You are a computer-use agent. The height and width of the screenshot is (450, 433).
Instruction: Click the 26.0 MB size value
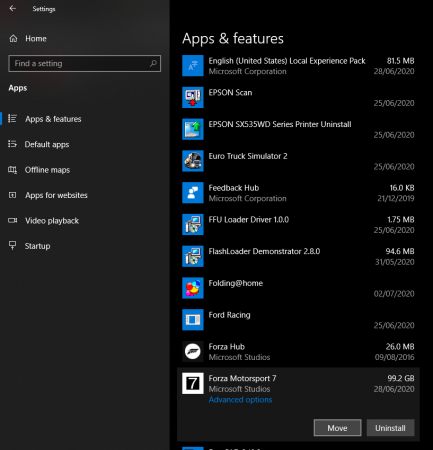[x=400, y=347]
